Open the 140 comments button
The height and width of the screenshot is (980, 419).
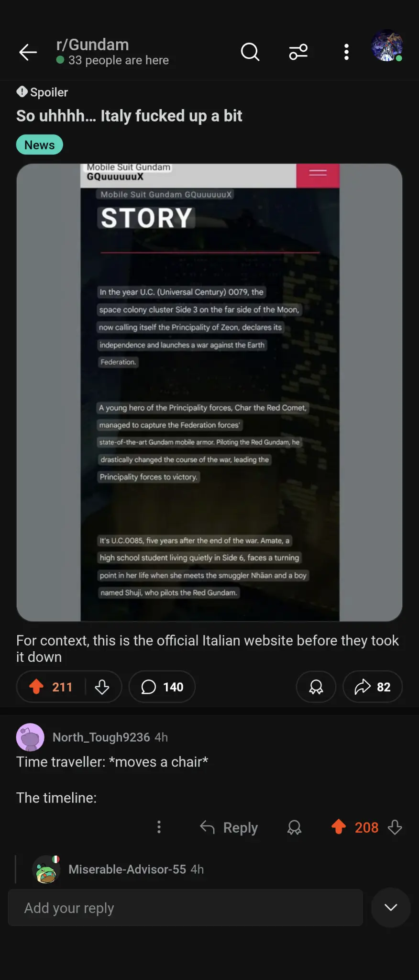click(x=162, y=687)
